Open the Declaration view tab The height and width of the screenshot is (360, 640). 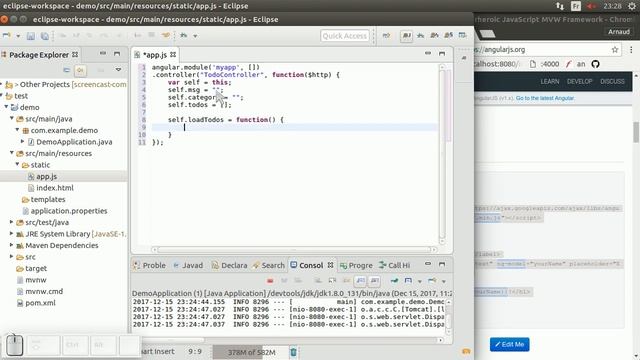[229, 265]
